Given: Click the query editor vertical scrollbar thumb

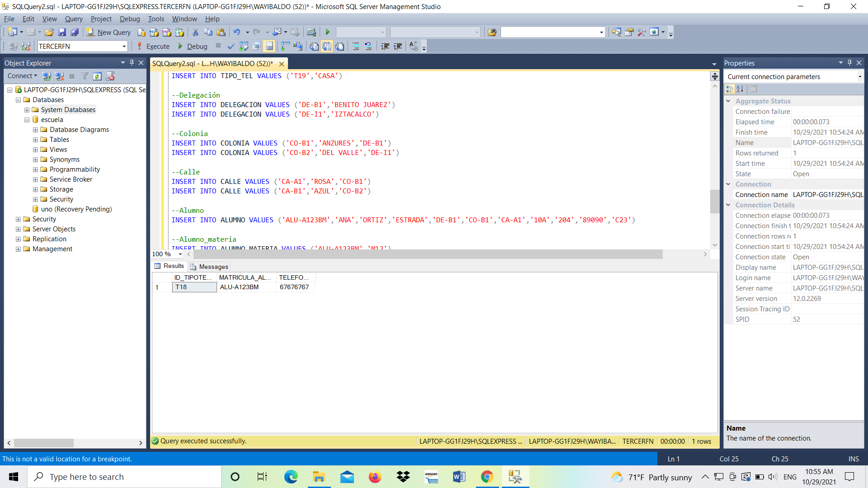Looking at the screenshot, I should point(715,201).
